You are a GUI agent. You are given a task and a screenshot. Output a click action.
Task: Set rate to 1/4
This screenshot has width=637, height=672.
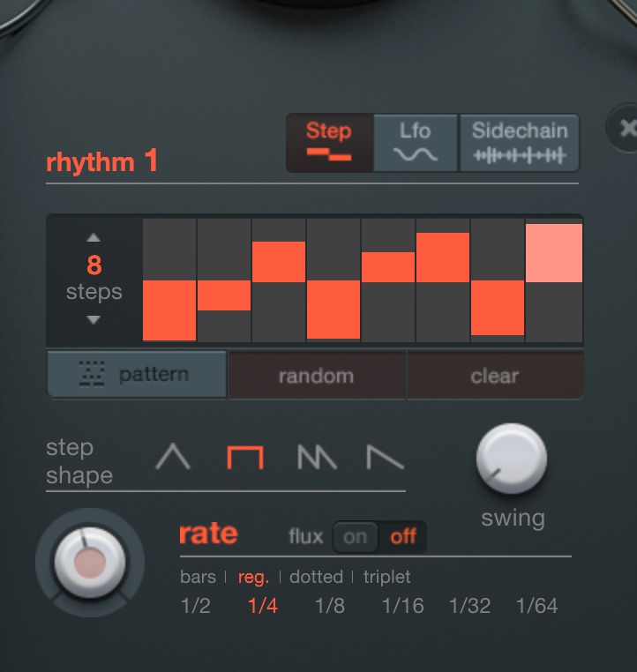tap(263, 606)
